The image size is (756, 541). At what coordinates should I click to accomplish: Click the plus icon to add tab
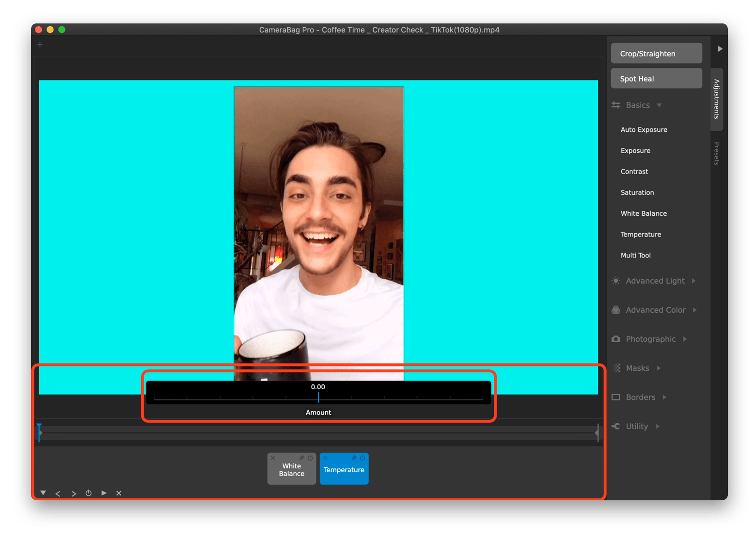[40, 45]
